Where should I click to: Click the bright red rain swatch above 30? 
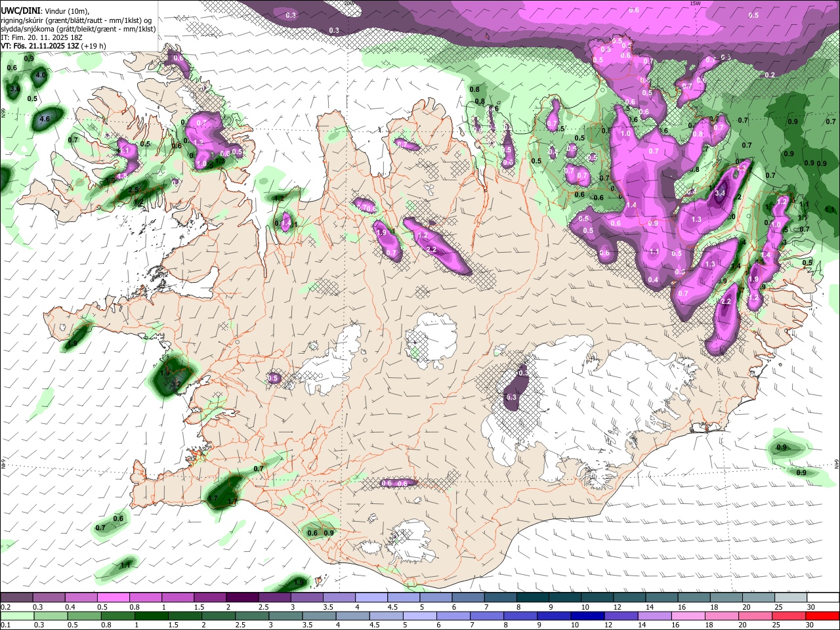tap(824, 616)
